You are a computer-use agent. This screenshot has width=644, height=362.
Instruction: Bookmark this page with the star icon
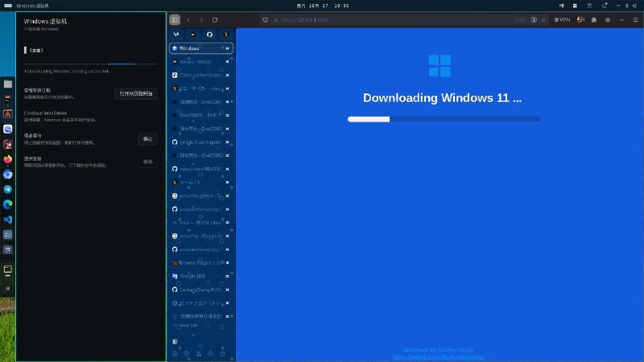click(x=543, y=19)
